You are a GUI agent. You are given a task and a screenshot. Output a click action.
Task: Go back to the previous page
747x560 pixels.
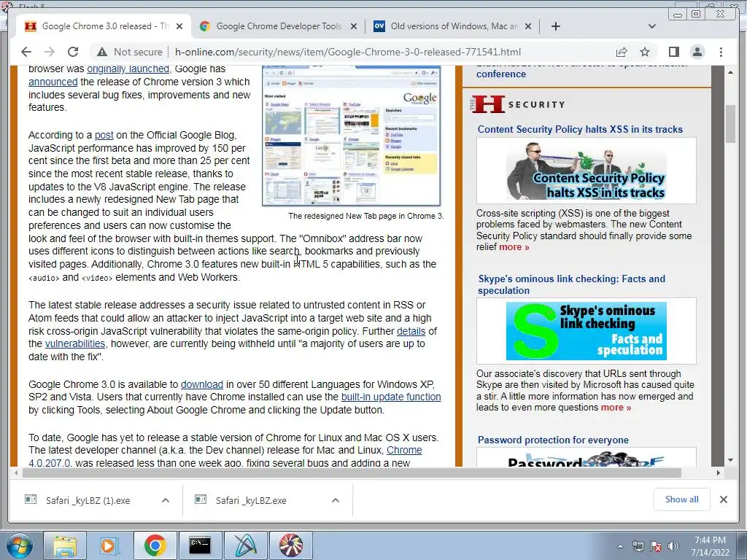click(x=26, y=52)
